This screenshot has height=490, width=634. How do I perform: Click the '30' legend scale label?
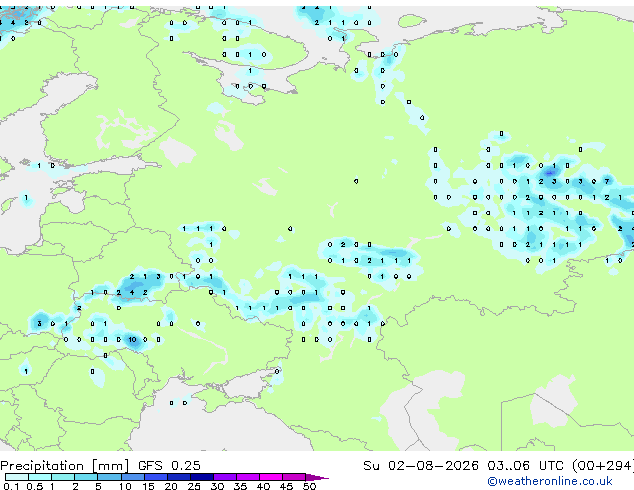coord(217,486)
